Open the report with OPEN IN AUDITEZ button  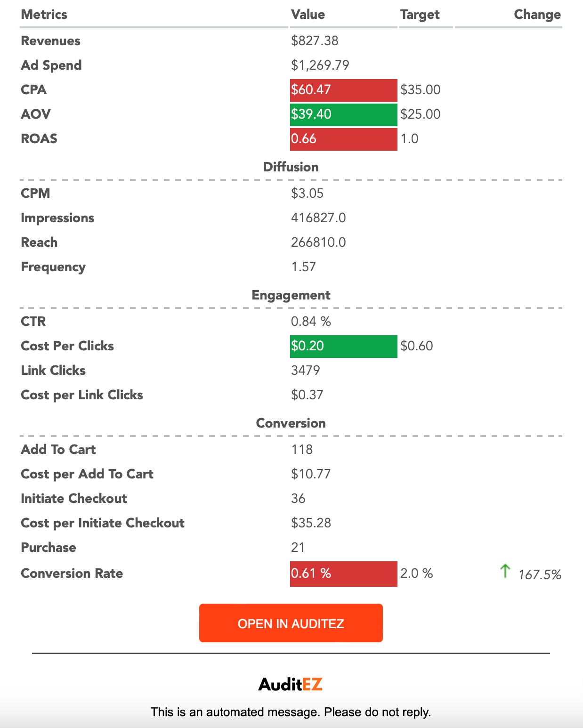(x=291, y=623)
